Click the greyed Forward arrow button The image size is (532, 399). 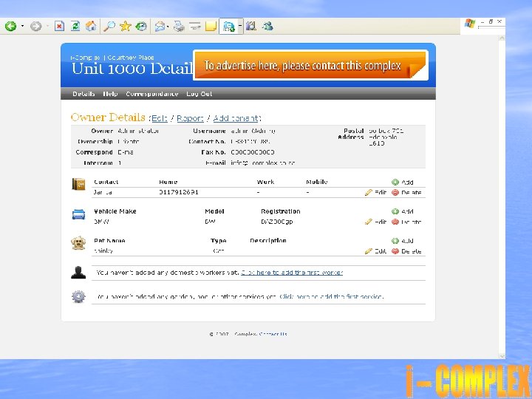coord(35,26)
